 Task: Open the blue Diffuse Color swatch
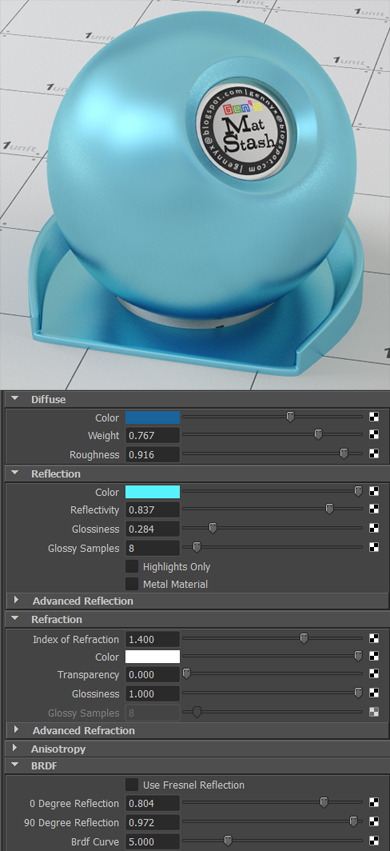click(x=152, y=417)
